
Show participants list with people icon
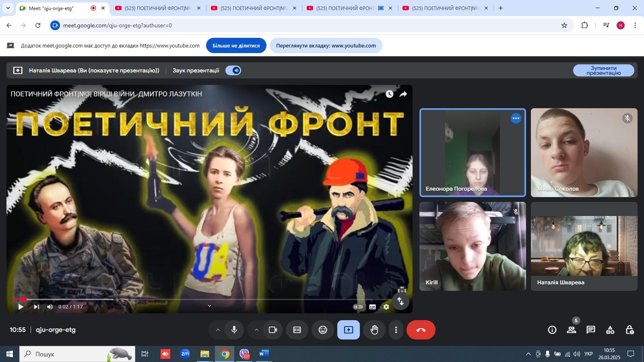pyautogui.click(x=572, y=330)
